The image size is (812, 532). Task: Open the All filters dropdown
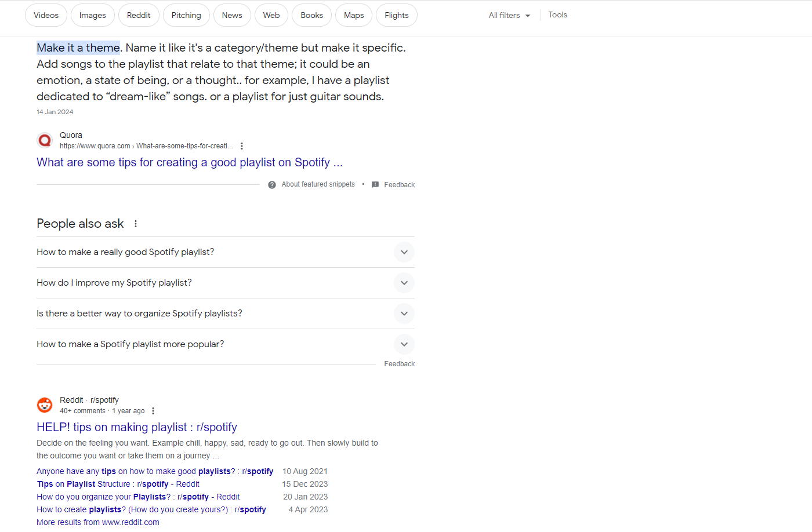click(509, 15)
